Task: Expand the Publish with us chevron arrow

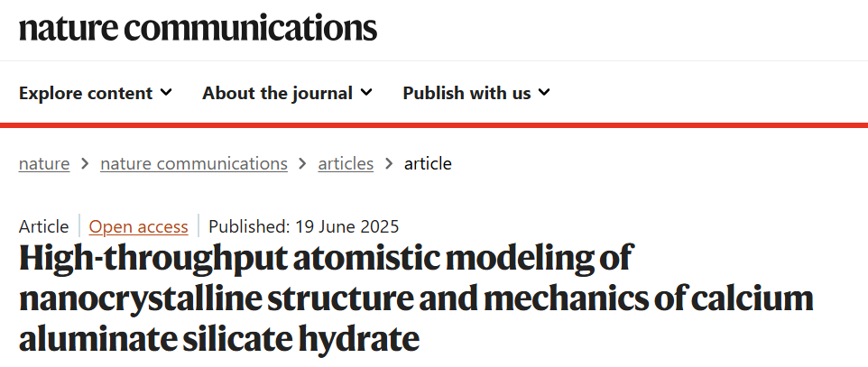Action: point(544,92)
